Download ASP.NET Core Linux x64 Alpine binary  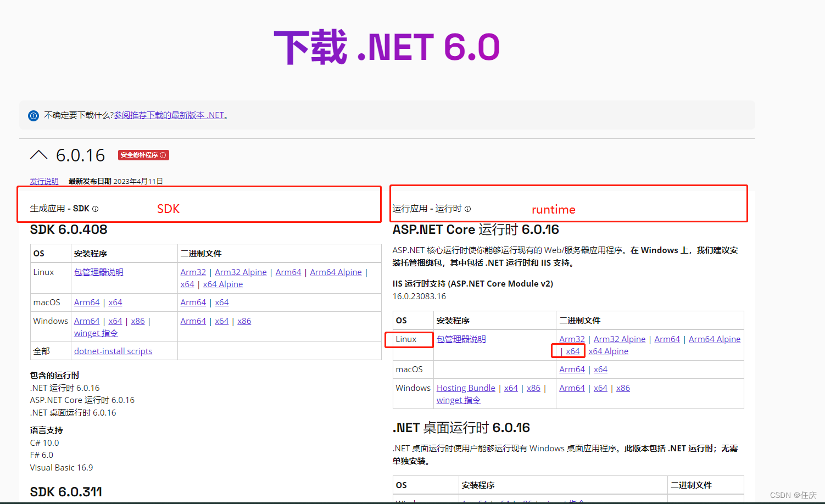click(x=609, y=351)
